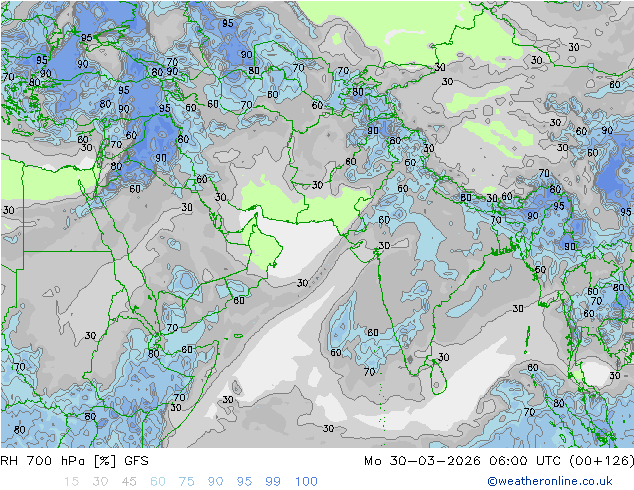634x490 pixels.
Task: Choose legend value 100 in the color scale
Action: pyautogui.click(x=306, y=481)
